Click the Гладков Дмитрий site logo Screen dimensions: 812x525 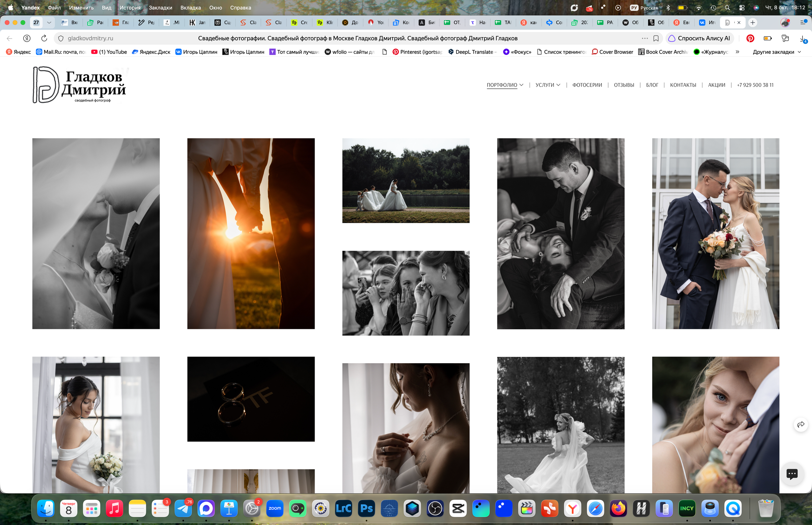(80, 85)
